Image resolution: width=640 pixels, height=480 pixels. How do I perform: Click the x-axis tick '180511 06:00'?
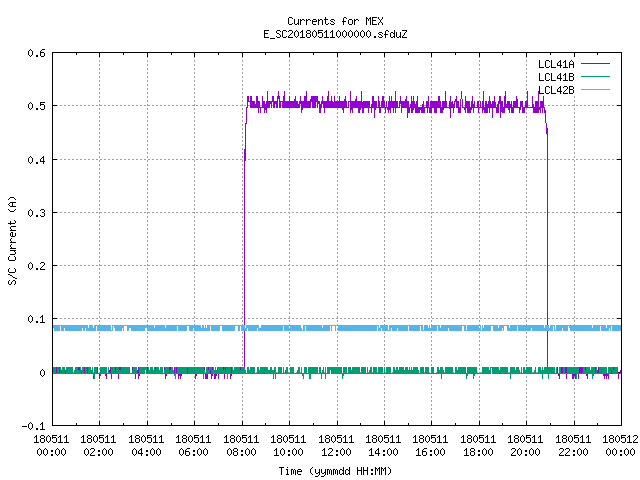tap(193, 446)
